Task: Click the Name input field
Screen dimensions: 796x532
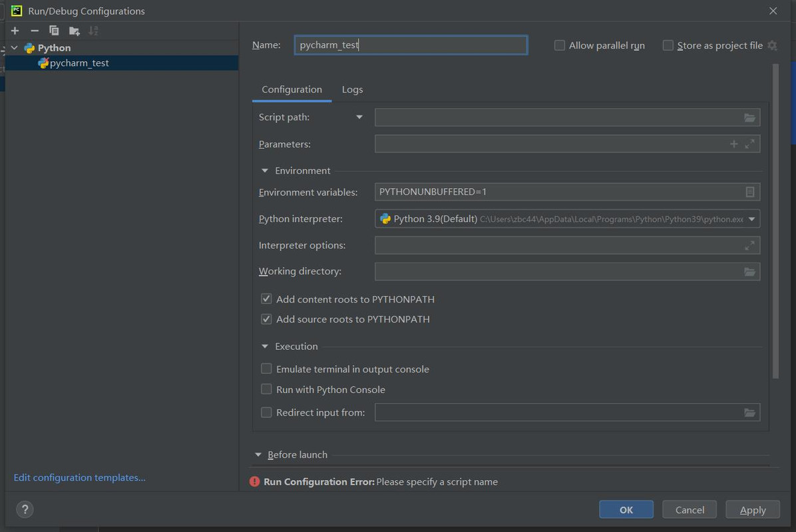Action: pos(411,45)
